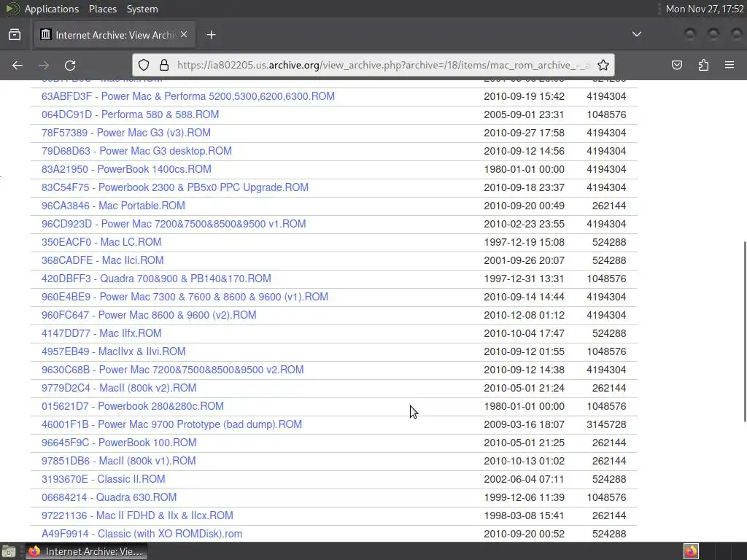Activate Internet Archive taskbar window button

[x=86, y=551]
